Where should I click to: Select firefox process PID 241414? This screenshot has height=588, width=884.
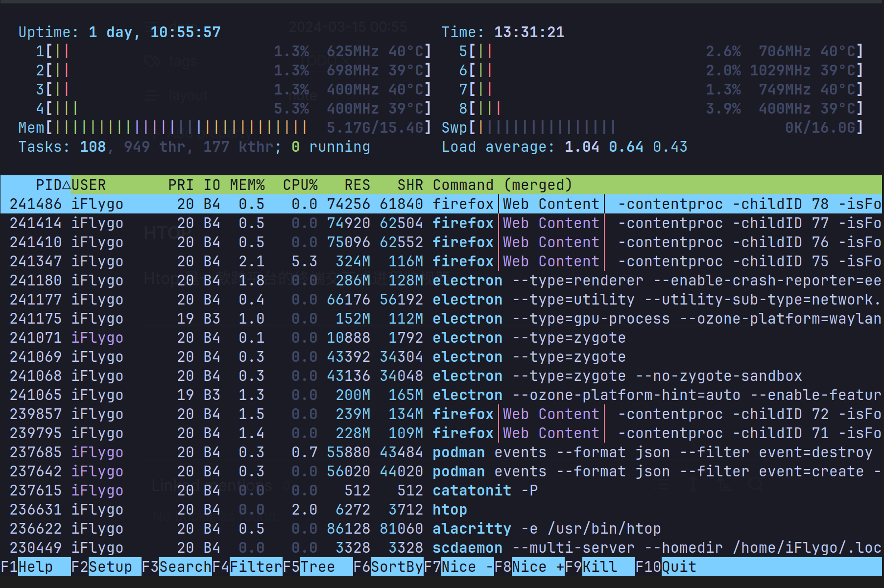tap(441, 223)
